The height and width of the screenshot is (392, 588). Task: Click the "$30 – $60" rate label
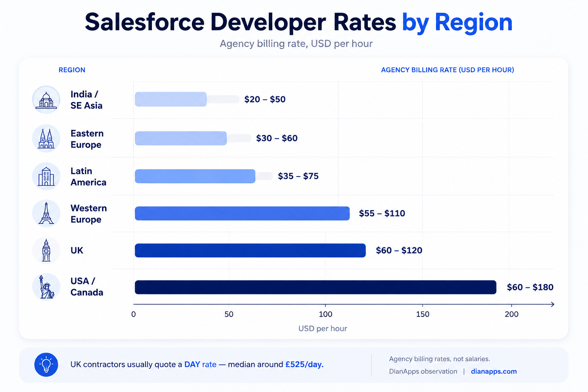tap(277, 138)
